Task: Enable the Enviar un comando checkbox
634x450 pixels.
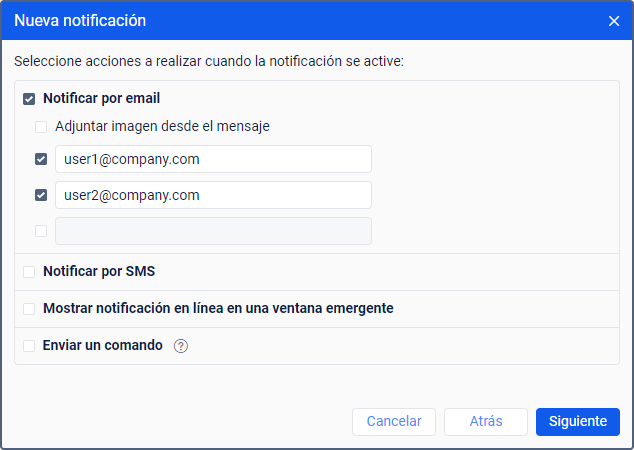Action: [29, 346]
